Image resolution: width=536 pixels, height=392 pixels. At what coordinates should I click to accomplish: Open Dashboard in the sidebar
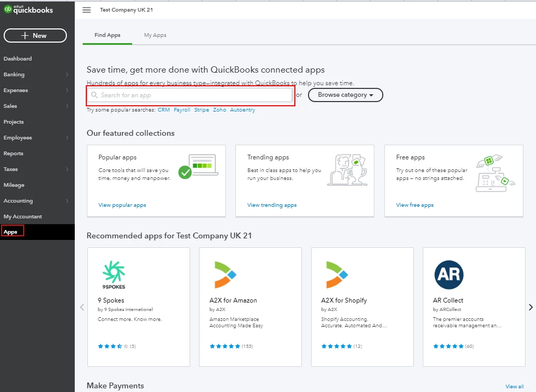pos(18,59)
